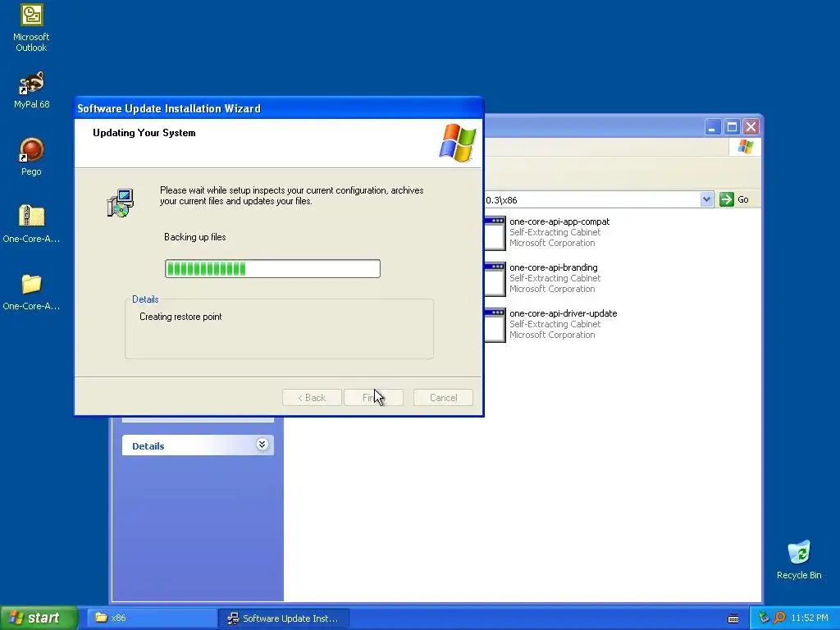The height and width of the screenshot is (630, 840).
Task: Click the address bar path field
Action: coord(592,200)
